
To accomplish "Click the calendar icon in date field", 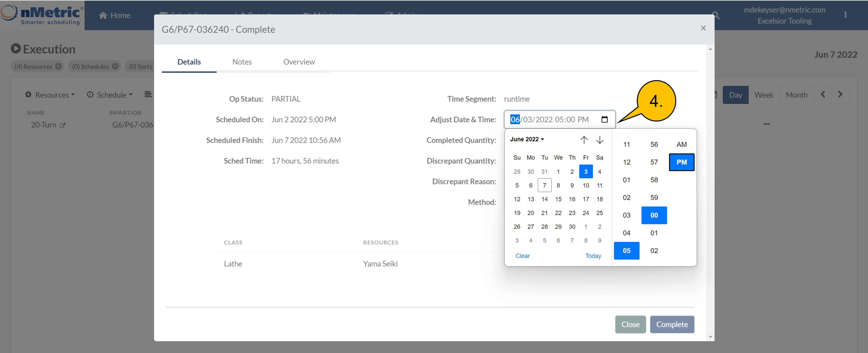I will click(604, 119).
